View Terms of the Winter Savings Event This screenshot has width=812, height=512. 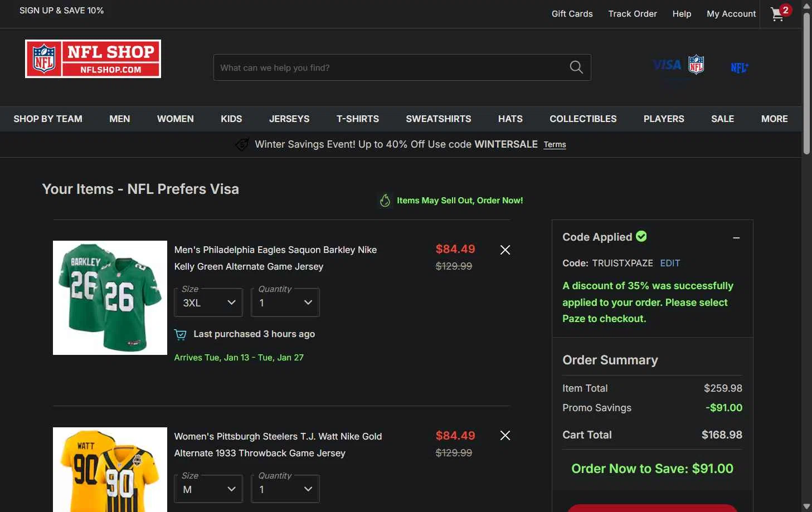click(555, 145)
